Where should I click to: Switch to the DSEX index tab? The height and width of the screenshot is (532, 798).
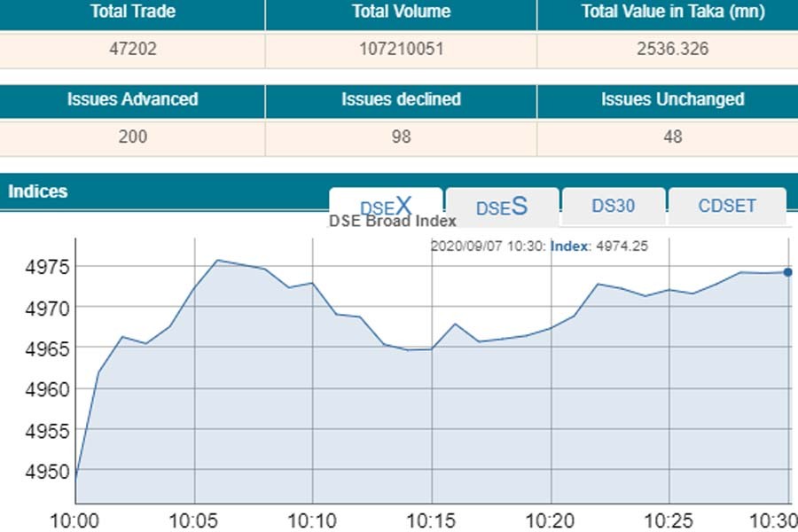coord(386,207)
